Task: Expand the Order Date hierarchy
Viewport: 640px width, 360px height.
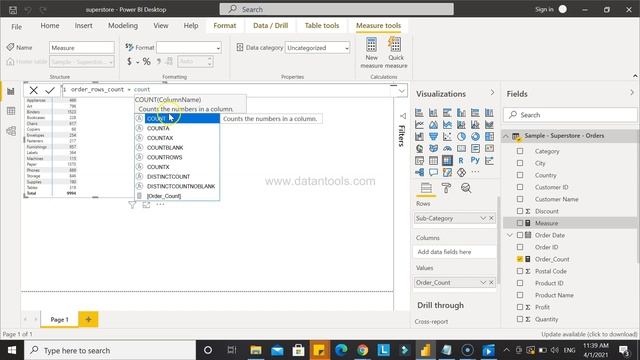Action: tap(510, 235)
